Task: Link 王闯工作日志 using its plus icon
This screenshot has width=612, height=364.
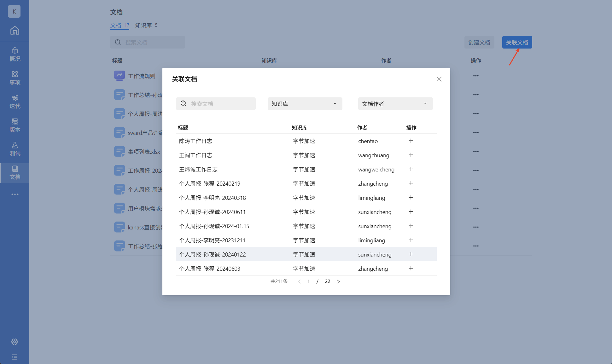Action: [x=411, y=155]
